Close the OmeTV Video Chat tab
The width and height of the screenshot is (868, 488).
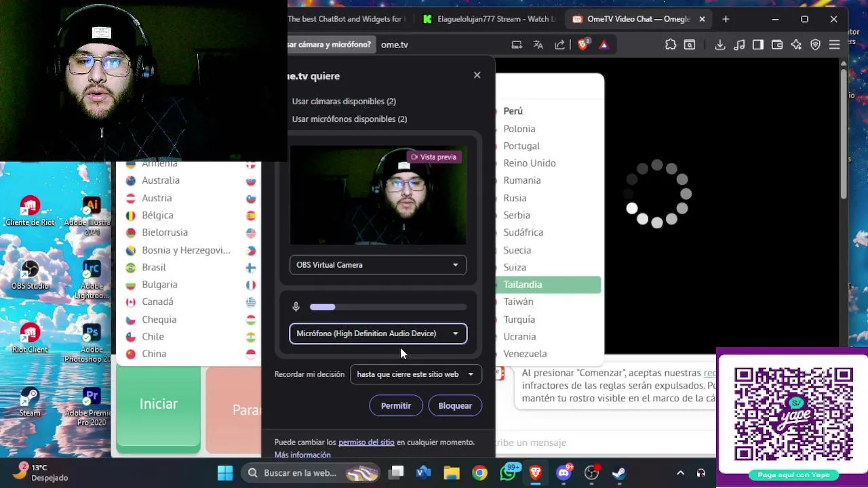(x=703, y=19)
